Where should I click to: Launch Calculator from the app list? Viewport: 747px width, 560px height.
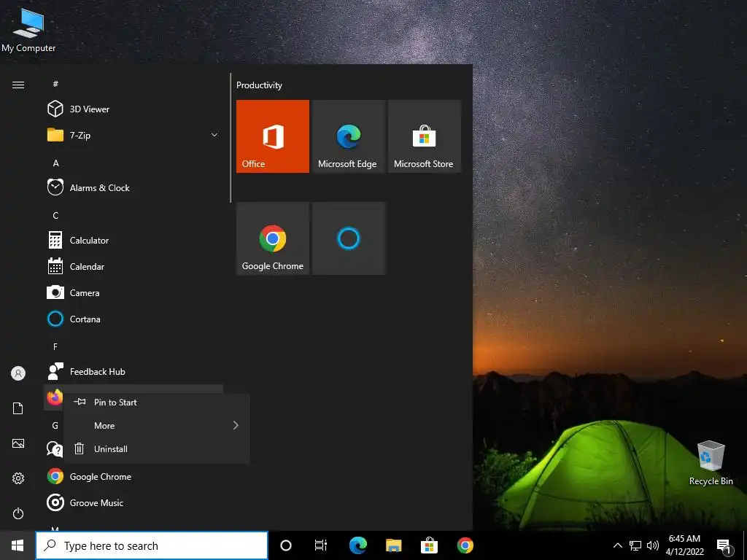point(133,240)
